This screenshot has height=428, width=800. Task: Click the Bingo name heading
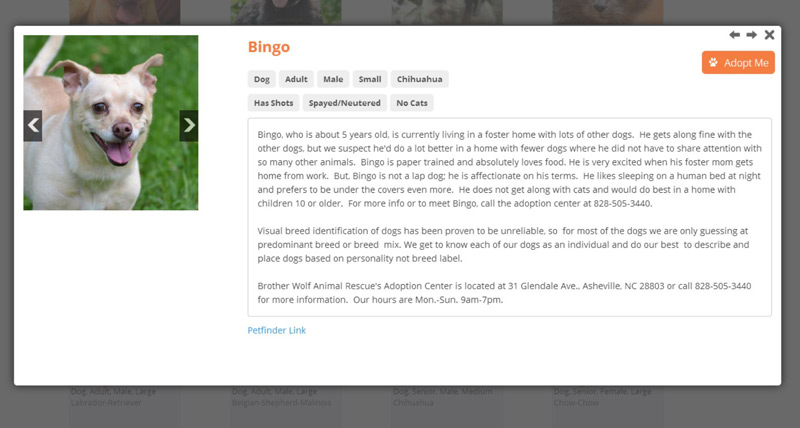[269, 47]
